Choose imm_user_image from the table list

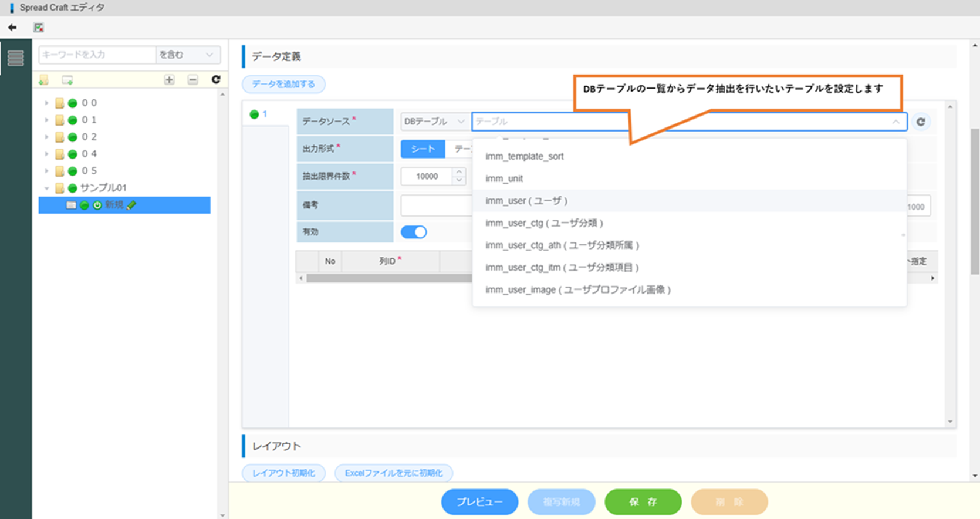click(x=577, y=289)
